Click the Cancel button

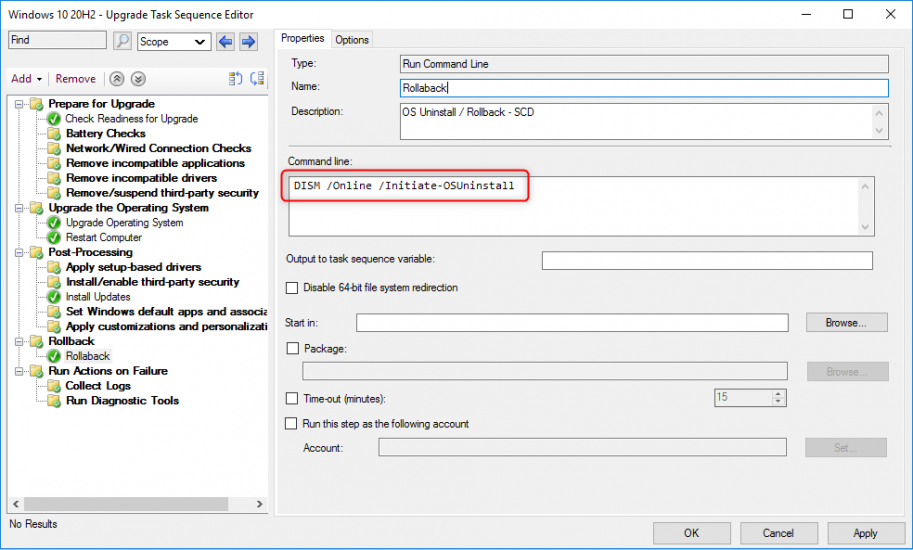pyautogui.click(x=778, y=533)
